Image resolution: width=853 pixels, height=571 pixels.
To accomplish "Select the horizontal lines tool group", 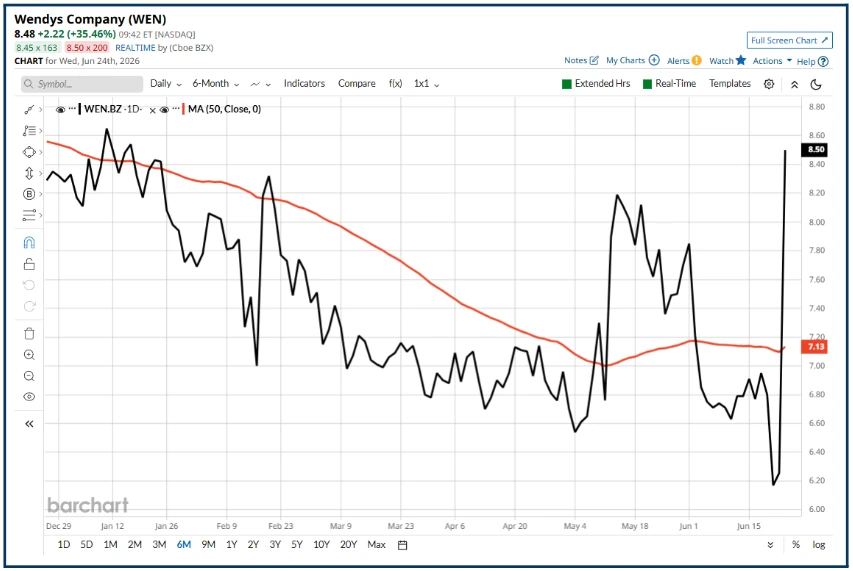I will point(29,215).
